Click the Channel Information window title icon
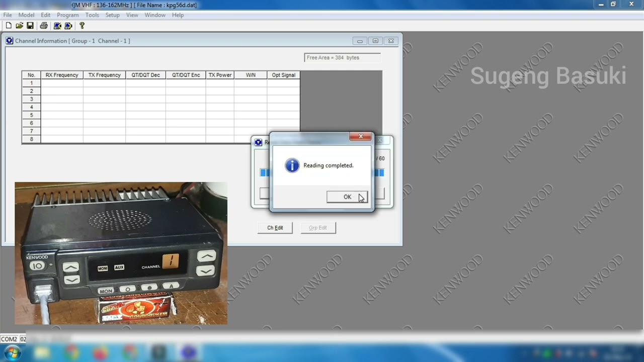 click(10, 41)
